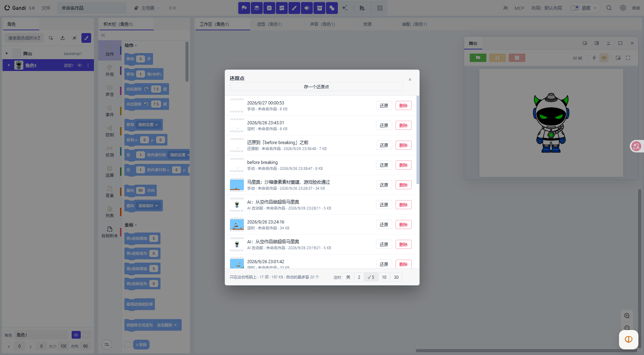This screenshot has width=644, height=355.
Task: Restore the 马里奥 沙箱像素素材重建 point
Action: pyautogui.click(x=384, y=185)
